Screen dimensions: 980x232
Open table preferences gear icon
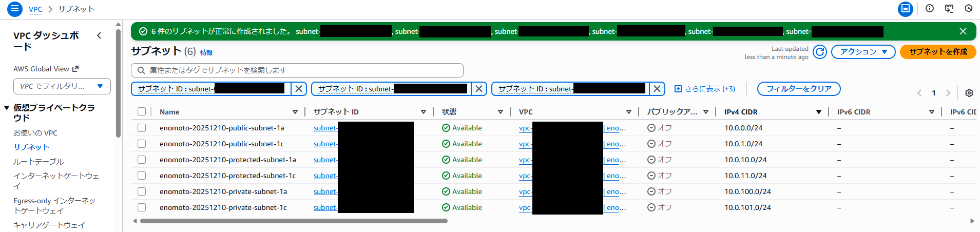(x=969, y=93)
